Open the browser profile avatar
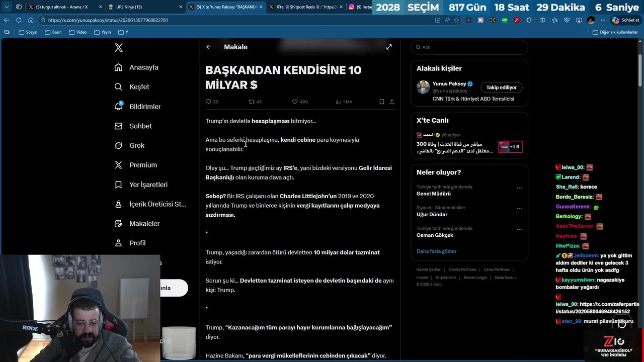 tap(591, 20)
